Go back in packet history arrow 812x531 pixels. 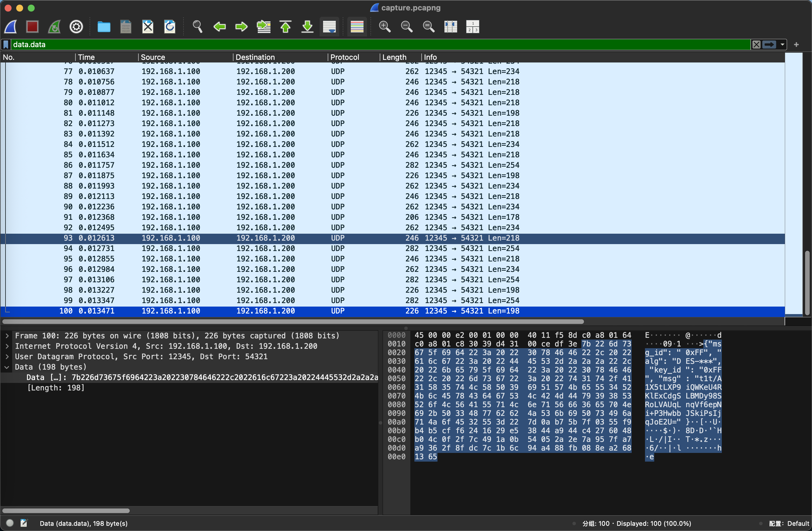pos(219,27)
